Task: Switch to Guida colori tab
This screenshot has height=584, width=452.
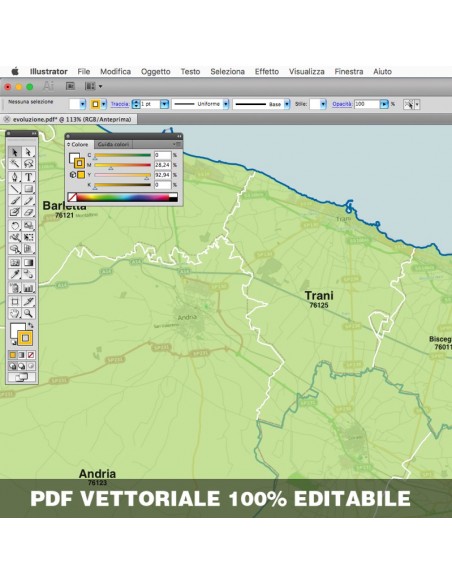Action: coord(114,145)
